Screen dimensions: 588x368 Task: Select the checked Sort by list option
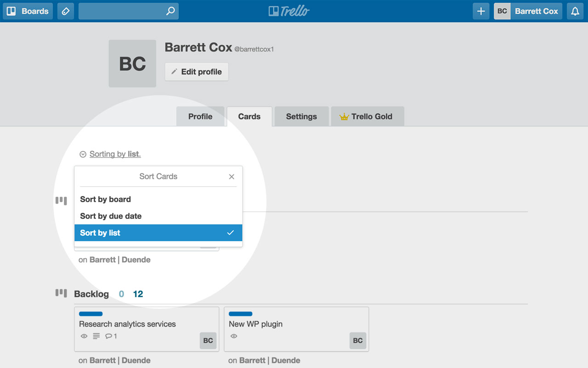tap(158, 233)
